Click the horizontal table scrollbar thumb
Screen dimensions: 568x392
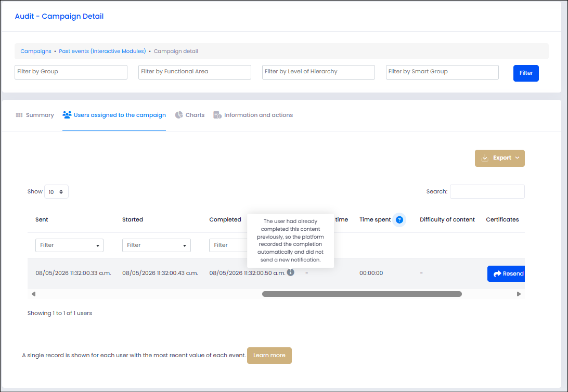coord(362,294)
